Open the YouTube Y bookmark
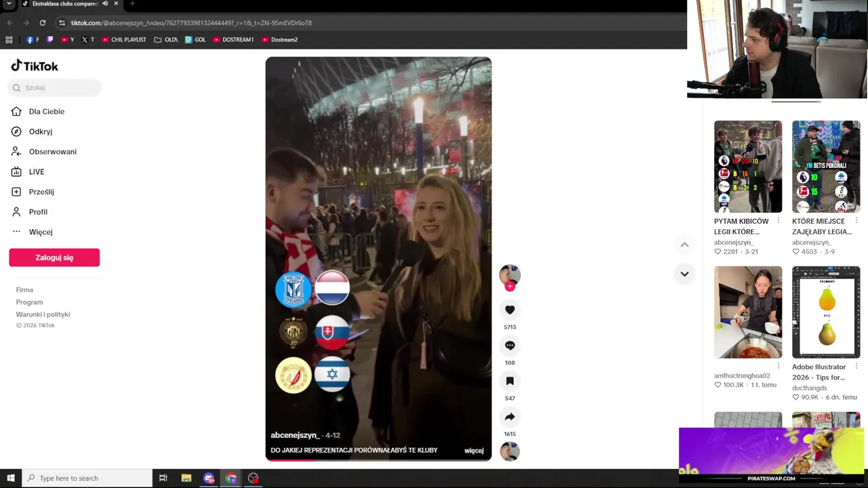Image resolution: width=868 pixels, height=488 pixels. (x=67, y=40)
